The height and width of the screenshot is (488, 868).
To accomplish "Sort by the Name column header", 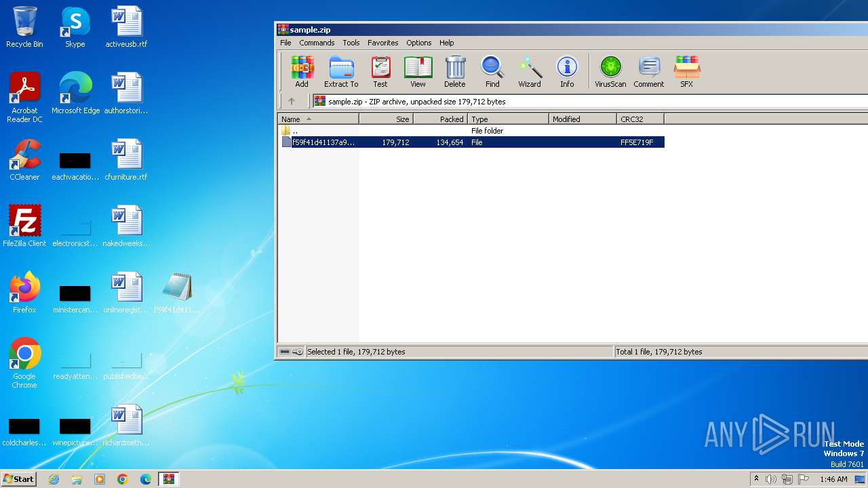I will (x=318, y=119).
